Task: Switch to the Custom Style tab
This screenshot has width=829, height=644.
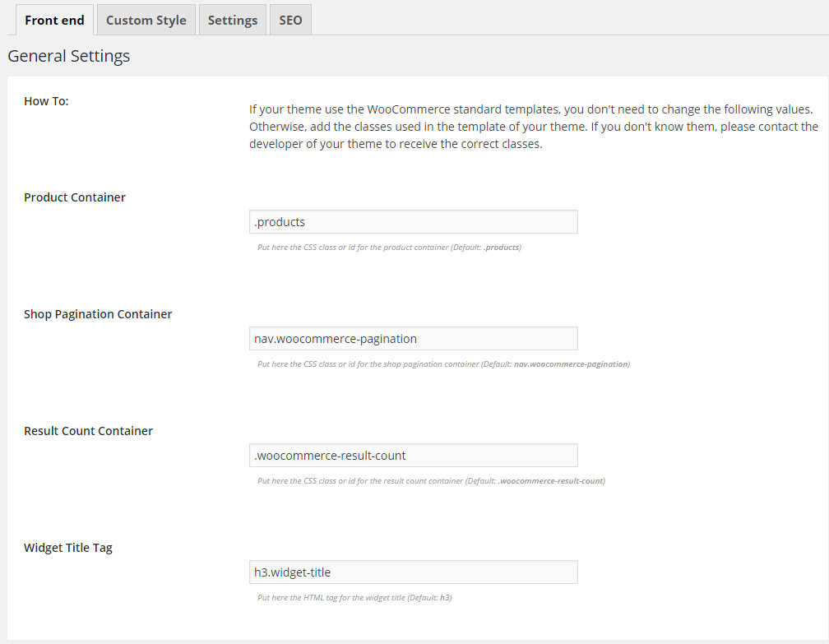Action: click(146, 20)
